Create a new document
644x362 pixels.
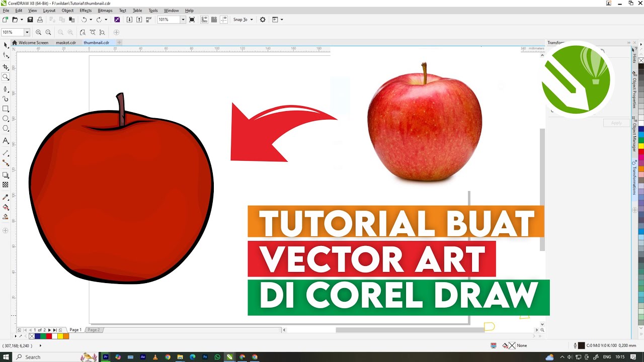(5, 20)
